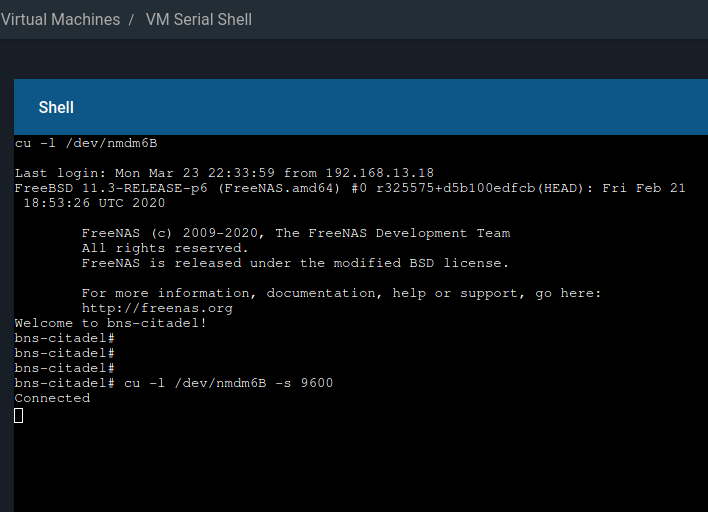Click the Shell panel header title
This screenshot has width=708, height=512.
pos(56,107)
